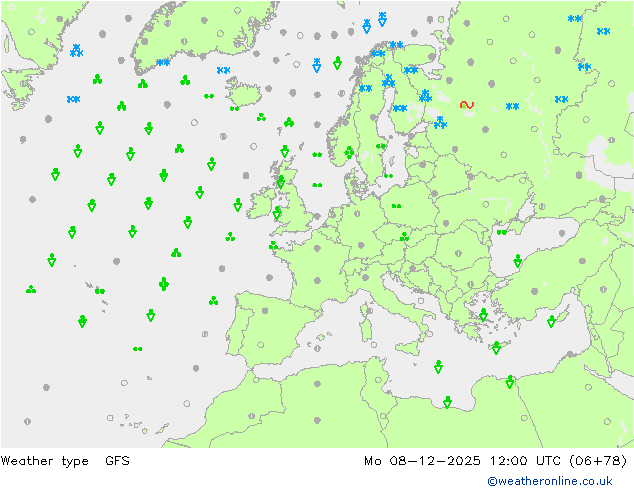Select the rain shower symbol on Egypt's coast
634x490 pixels.
pyautogui.click(x=509, y=382)
